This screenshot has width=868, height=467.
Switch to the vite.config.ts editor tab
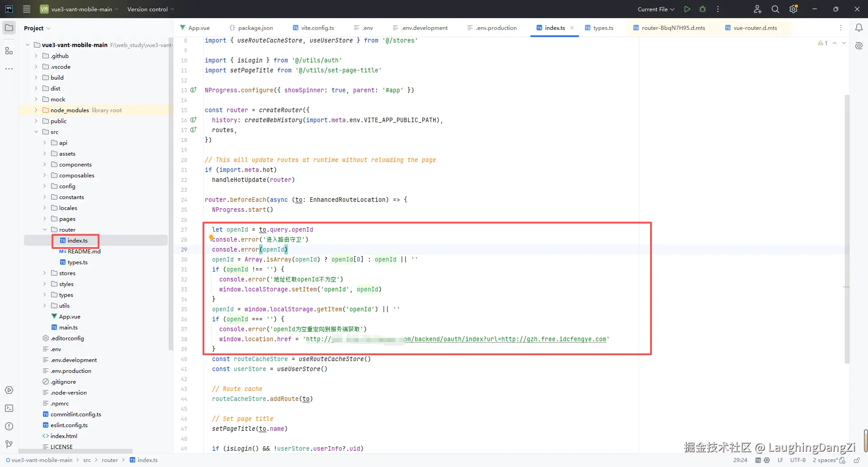(x=313, y=28)
